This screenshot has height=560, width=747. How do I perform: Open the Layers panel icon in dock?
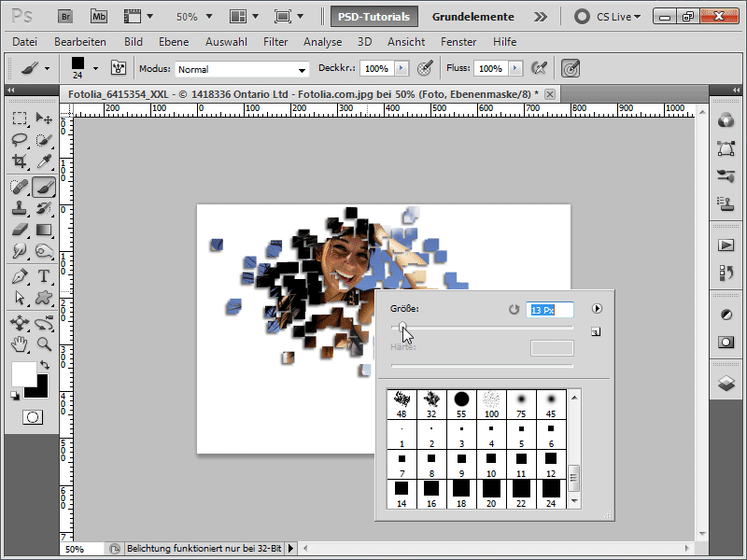726,383
